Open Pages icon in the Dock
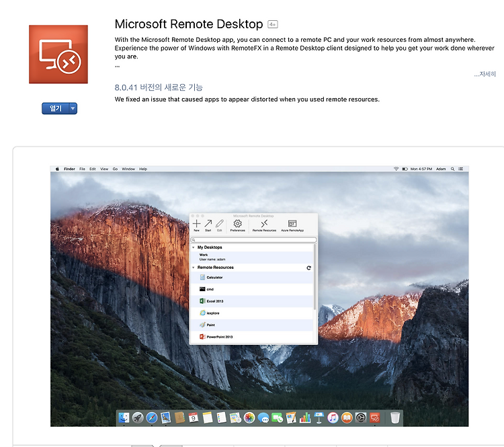504x447 pixels. [291, 417]
